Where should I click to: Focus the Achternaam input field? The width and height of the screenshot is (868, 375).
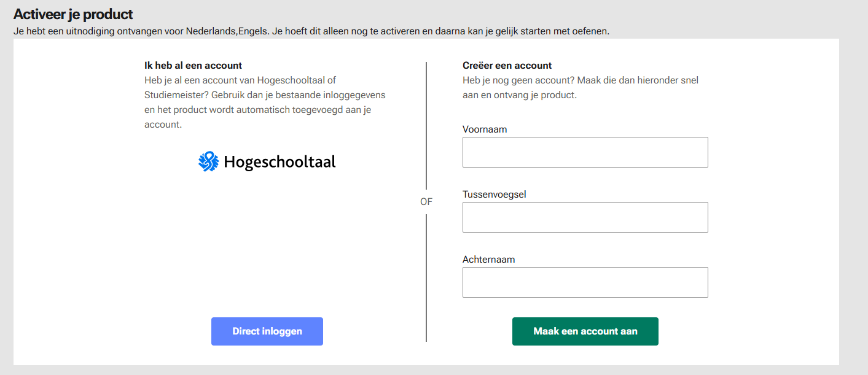coord(585,282)
